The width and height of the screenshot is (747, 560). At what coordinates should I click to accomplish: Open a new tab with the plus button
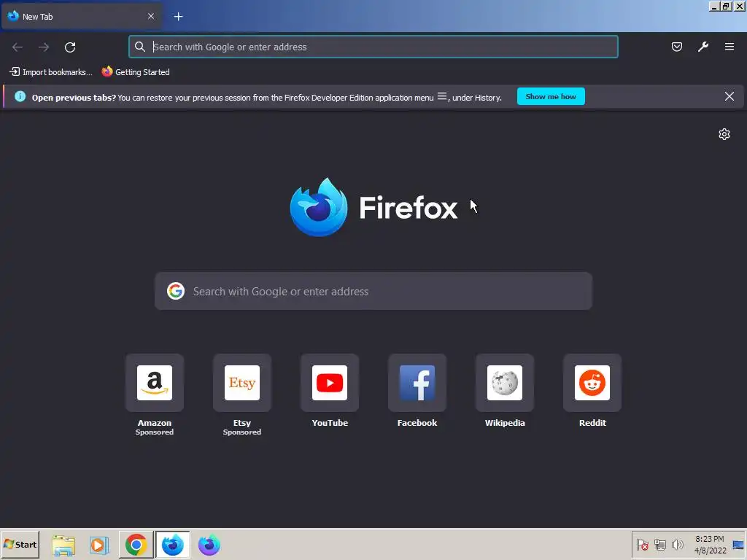[x=178, y=17]
